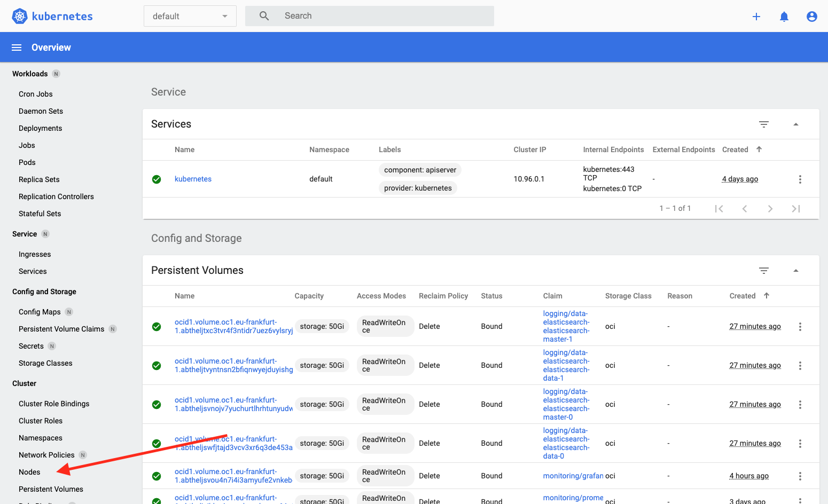
Task: Click sort arrow beside Persistent Volumes Created column
Action: coord(767,296)
